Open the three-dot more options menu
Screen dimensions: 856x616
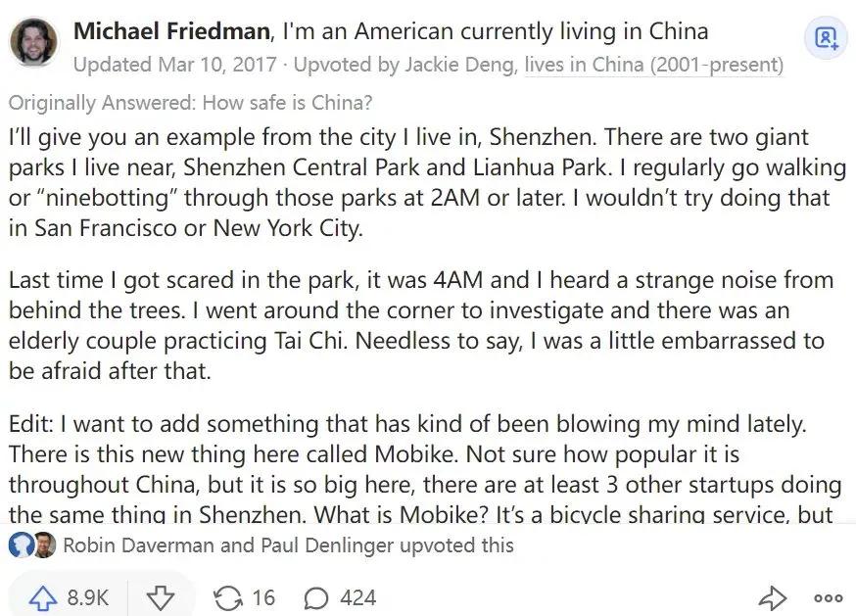tap(828, 596)
